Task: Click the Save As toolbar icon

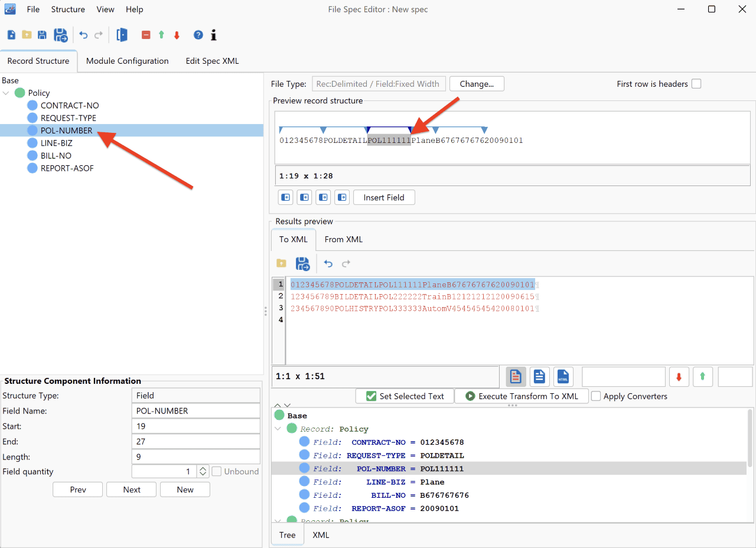Action: click(x=61, y=35)
